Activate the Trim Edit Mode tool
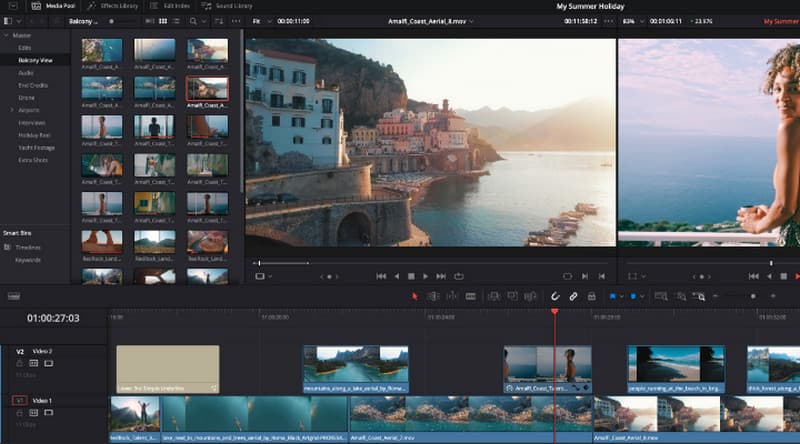 [x=433, y=297]
